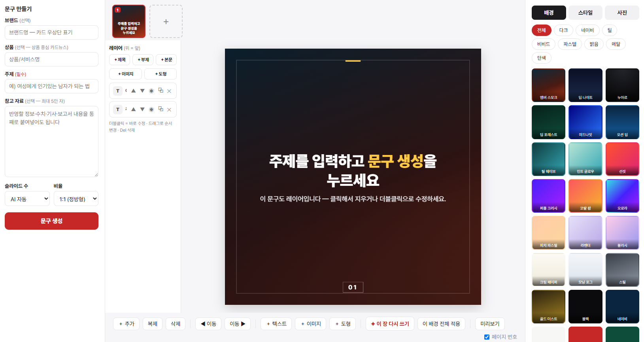This screenshot has height=342, width=644.
Task: Filter backgrounds by 단색
Action: click(542, 58)
